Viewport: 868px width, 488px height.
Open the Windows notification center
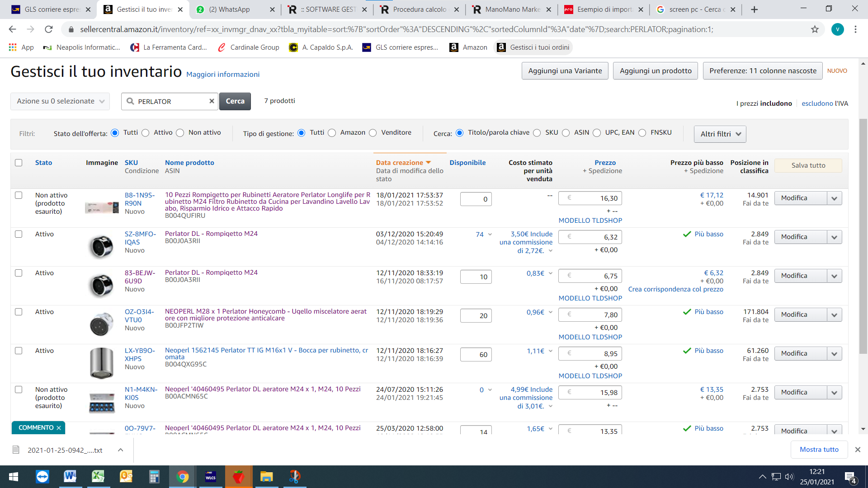click(850, 477)
